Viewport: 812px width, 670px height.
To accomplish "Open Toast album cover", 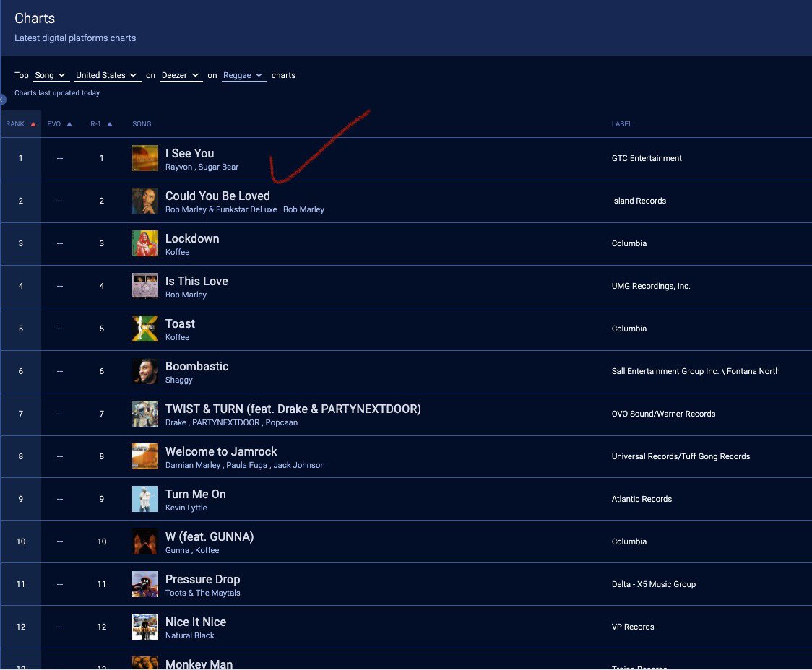I will [145, 329].
